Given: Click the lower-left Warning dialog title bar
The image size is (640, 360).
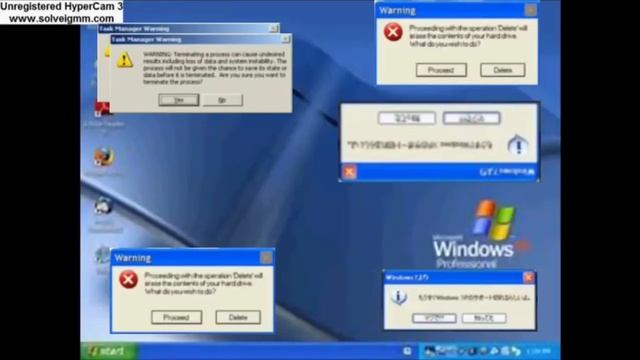Looking at the screenshot, I should coord(193,258).
